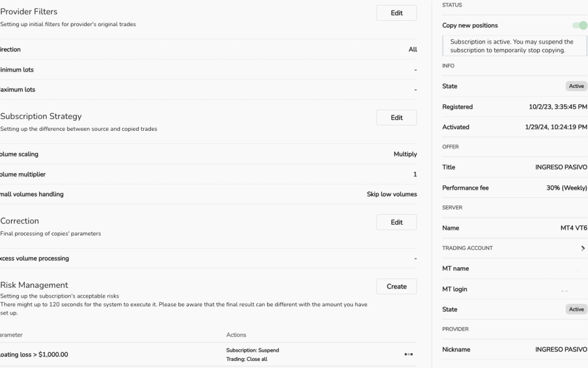
Task: Create a new Risk Management rule
Action: point(396,286)
